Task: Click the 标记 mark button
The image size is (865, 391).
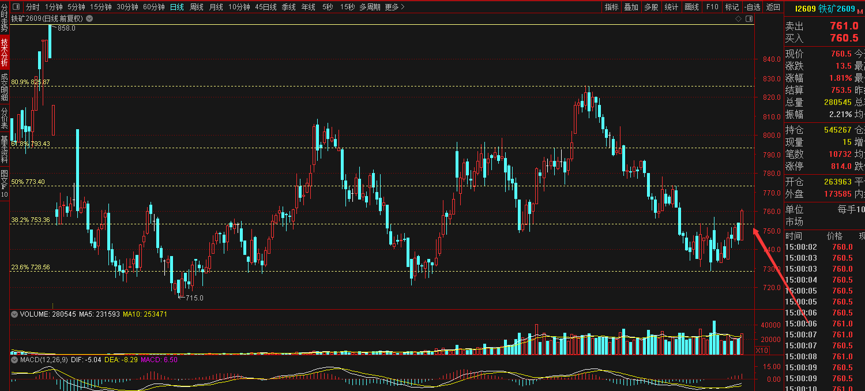Action: [x=731, y=7]
